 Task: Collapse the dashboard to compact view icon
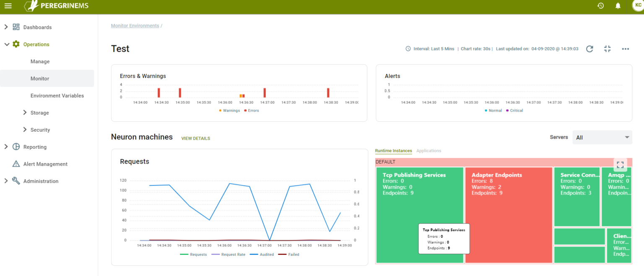click(x=607, y=49)
